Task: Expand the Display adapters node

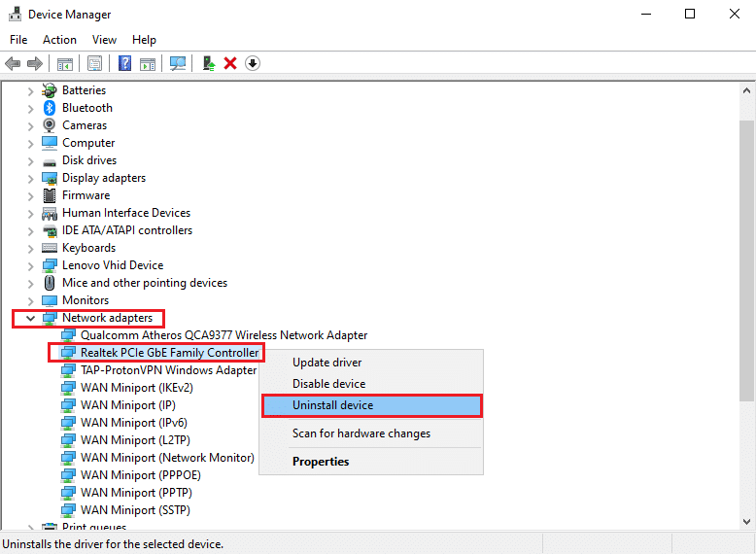Action: [30, 178]
